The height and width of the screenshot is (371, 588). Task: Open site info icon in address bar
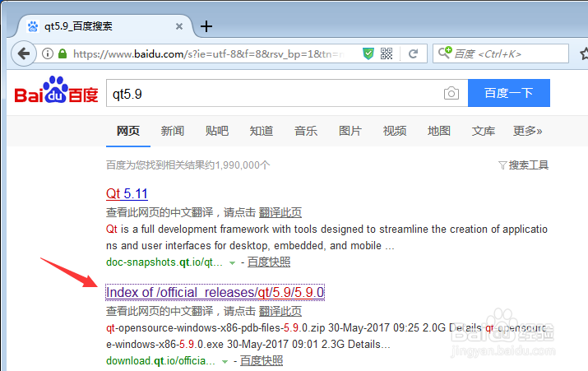(x=48, y=53)
